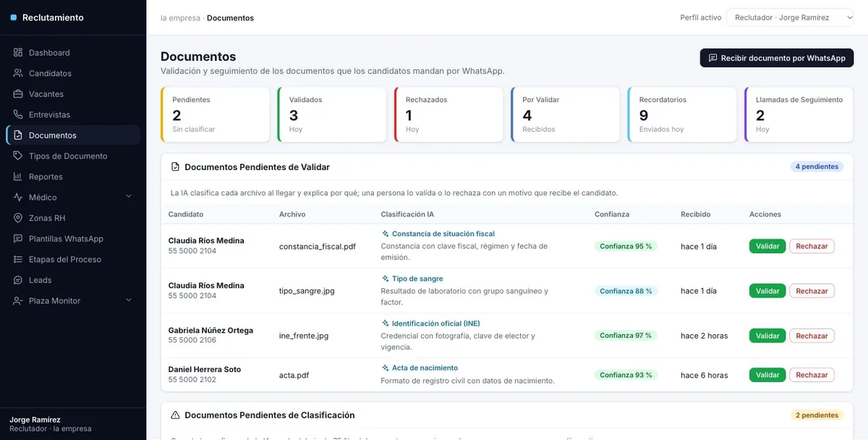This screenshot has height=440, width=868.
Task: Click the Tipos de Documento tag icon
Action: coord(18,156)
